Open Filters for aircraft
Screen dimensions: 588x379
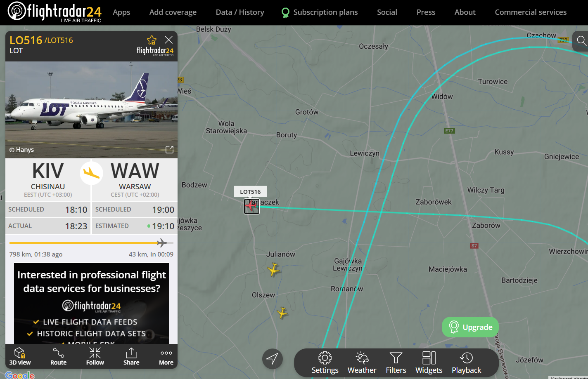coord(396,363)
